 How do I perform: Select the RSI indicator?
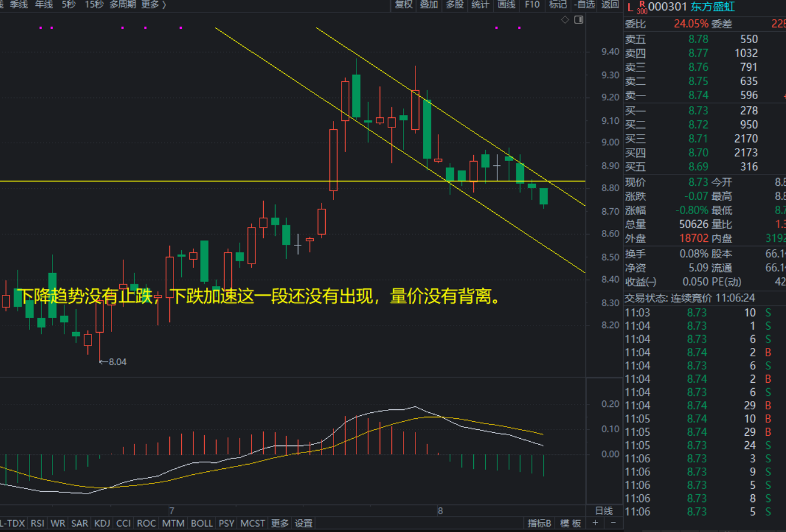tap(37, 523)
